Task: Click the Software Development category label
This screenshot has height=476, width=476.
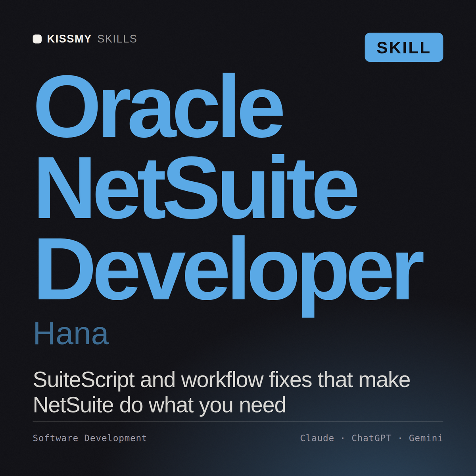Action: coord(90,438)
